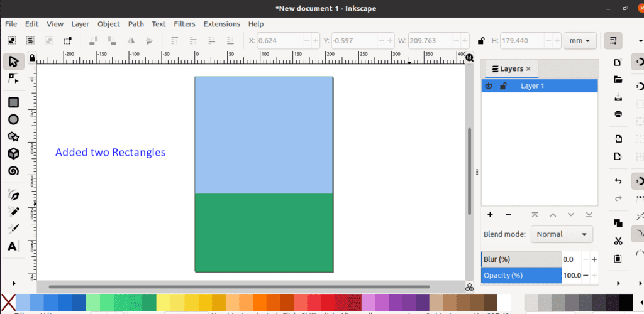Select the Text tool
644x314 pixels.
(14, 246)
